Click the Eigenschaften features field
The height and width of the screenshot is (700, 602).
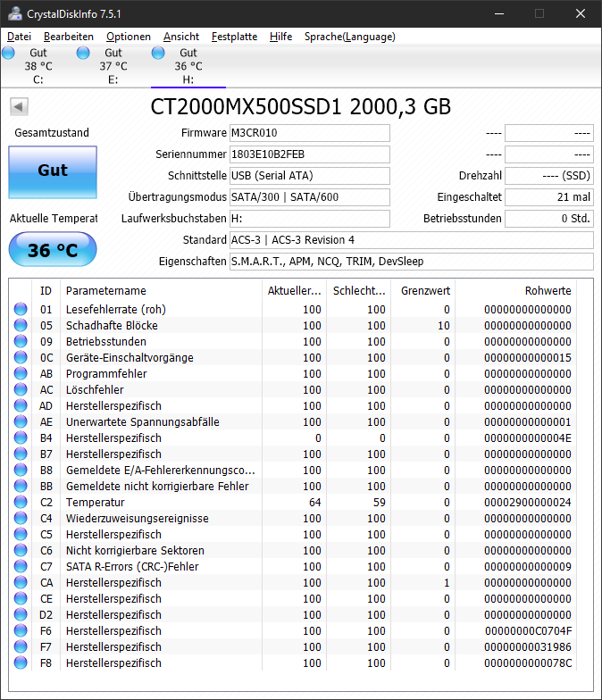click(x=411, y=262)
